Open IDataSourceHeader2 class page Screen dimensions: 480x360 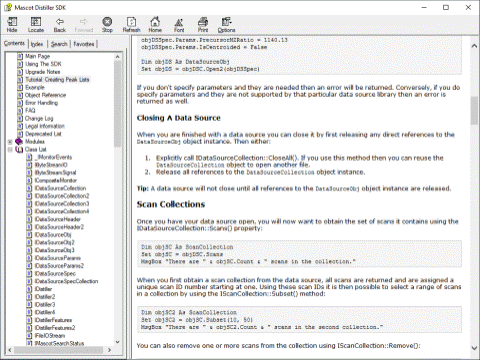point(59,227)
